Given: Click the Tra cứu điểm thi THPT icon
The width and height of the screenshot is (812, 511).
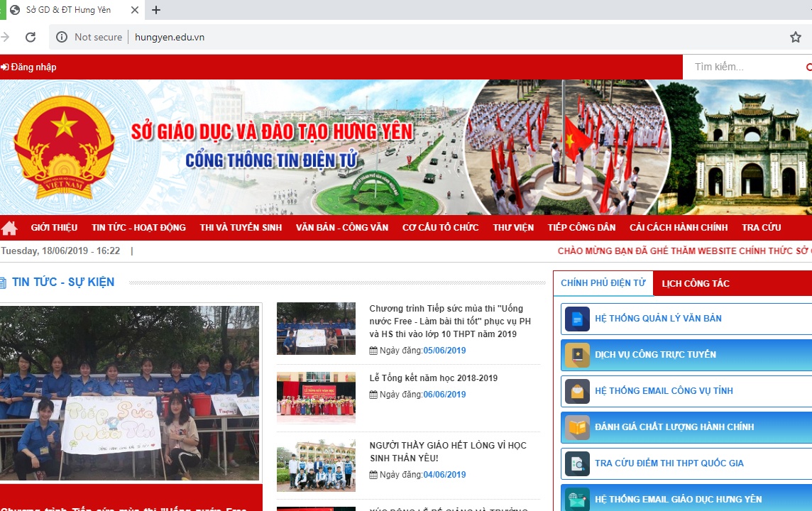Looking at the screenshot, I should (x=577, y=463).
